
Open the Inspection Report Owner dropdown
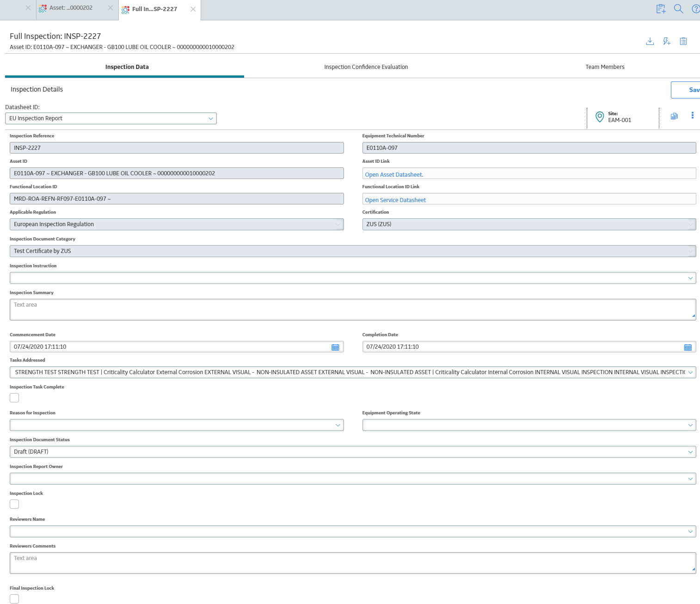coord(353,479)
